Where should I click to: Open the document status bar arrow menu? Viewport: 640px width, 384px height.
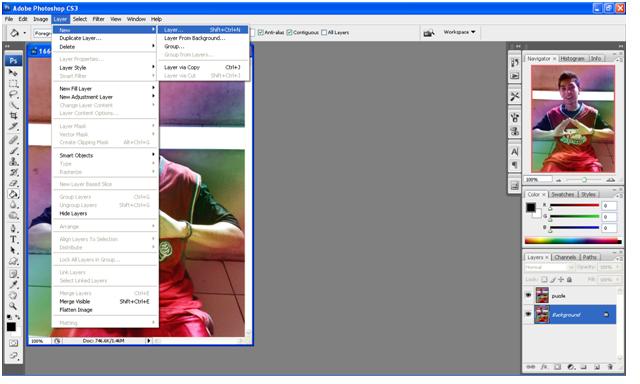[x=149, y=340]
